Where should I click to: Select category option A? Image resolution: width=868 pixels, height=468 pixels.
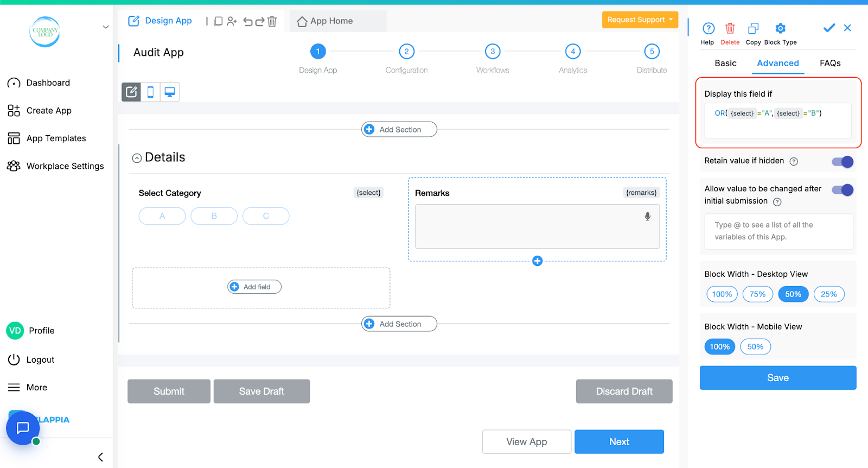pyautogui.click(x=162, y=216)
